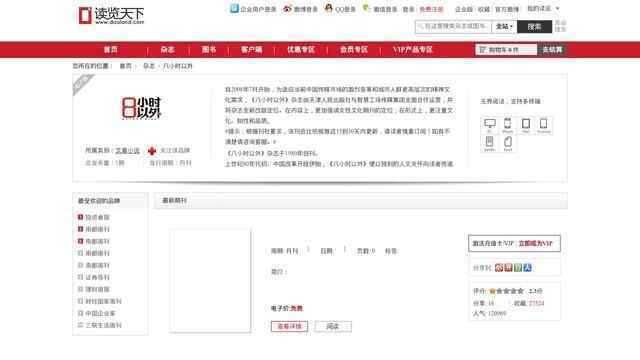Click the blank magazine cover thumbnail
This screenshot has height=360, width=640.
(x=210, y=280)
